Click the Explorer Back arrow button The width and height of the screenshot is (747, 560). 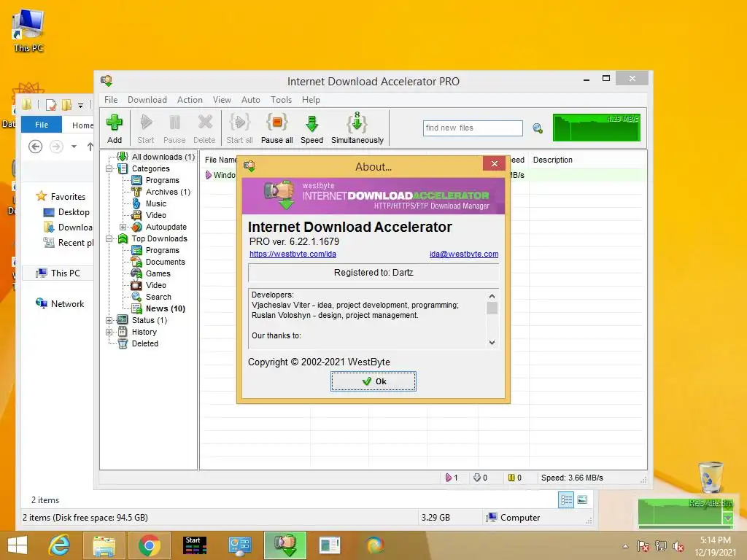point(35,147)
